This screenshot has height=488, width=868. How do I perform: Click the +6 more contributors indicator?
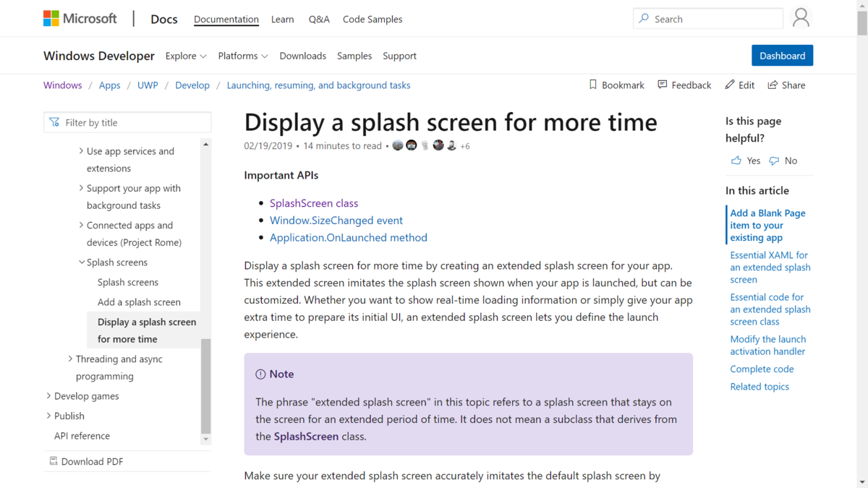(465, 146)
